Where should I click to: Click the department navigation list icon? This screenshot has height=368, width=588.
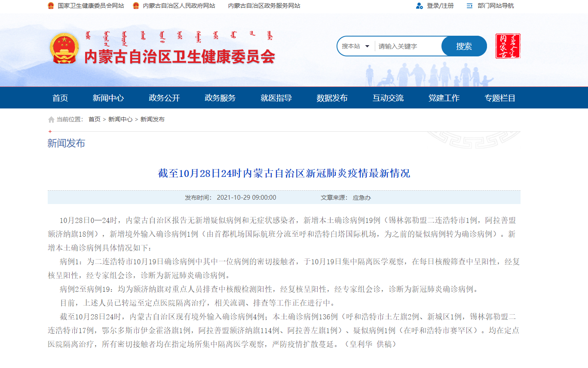coord(469,6)
